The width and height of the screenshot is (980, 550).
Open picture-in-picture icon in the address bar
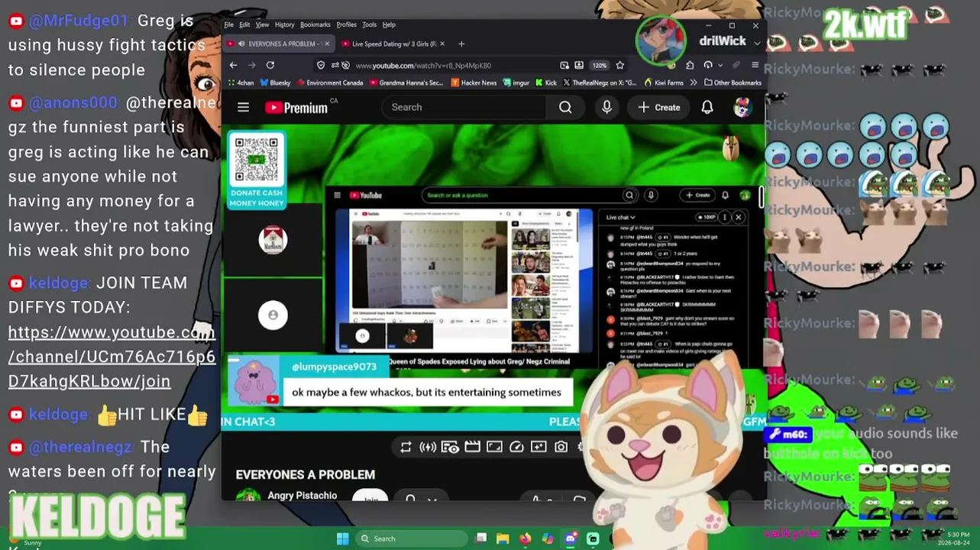coord(564,65)
